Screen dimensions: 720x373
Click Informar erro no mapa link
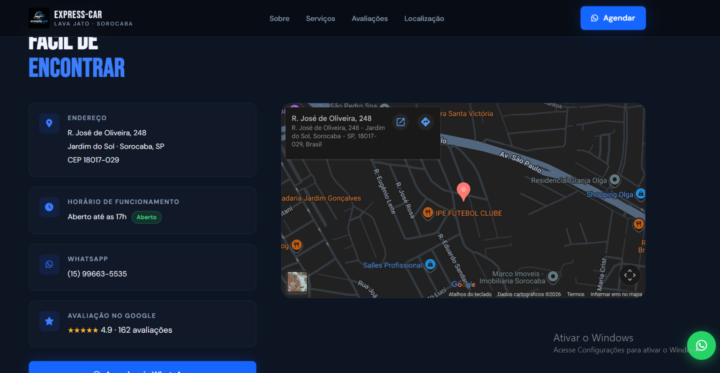click(616, 294)
